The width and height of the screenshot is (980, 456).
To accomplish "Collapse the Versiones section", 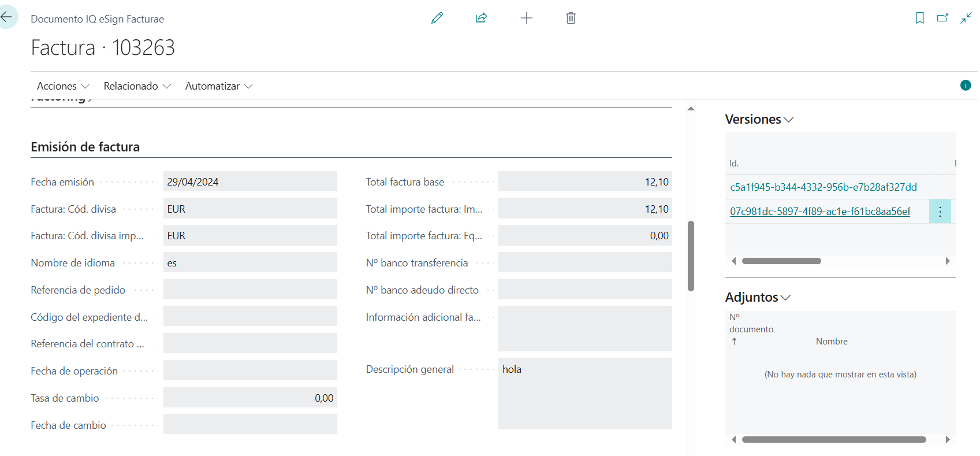I will pos(759,120).
